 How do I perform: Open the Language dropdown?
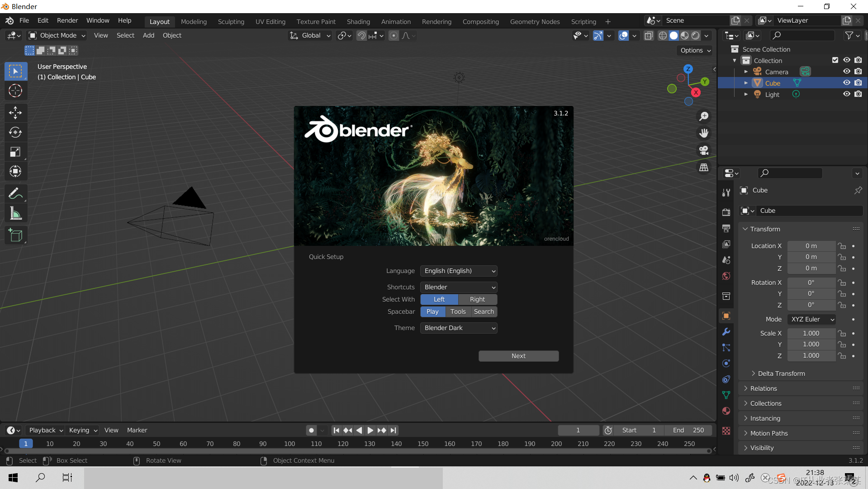tap(459, 271)
